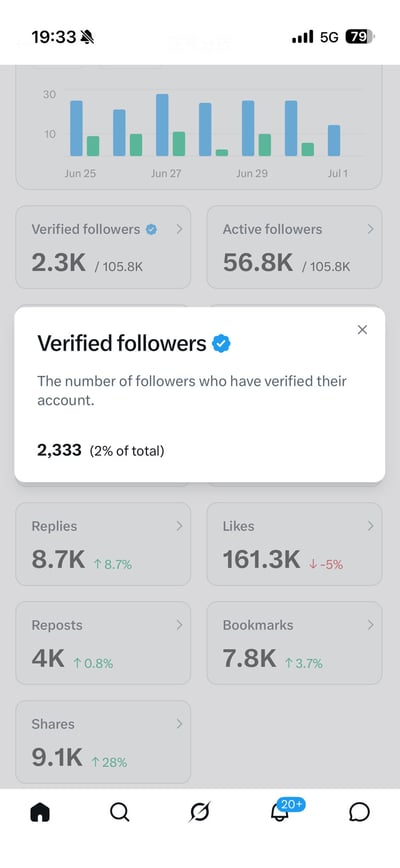The image size is (400, 868).
Task: Open the Home tab icon
Action: point(40,812)
